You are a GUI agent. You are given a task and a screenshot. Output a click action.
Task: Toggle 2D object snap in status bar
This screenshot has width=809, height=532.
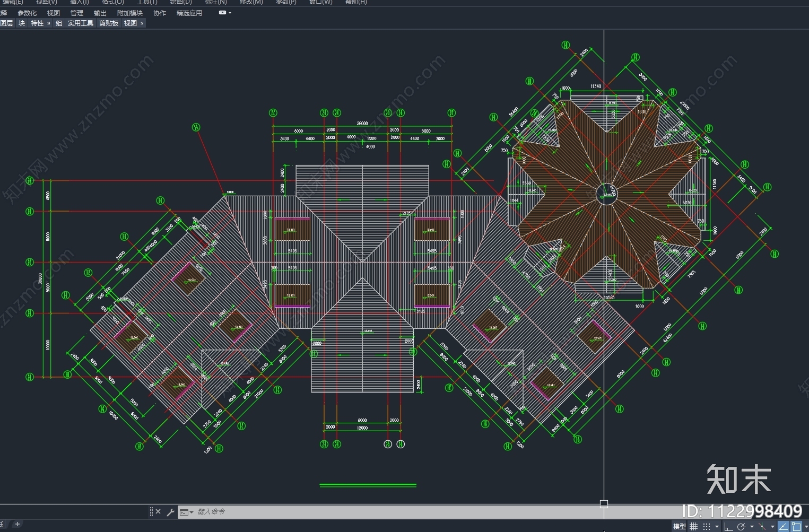(796, 526)
